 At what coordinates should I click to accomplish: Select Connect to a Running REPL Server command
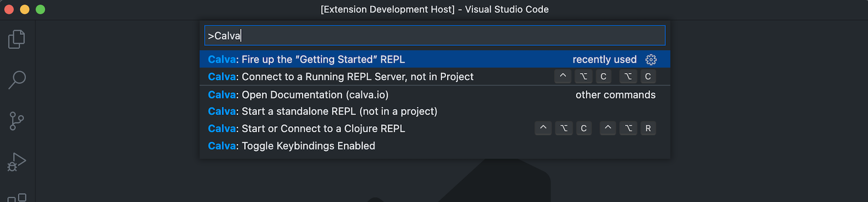pos(340,77)
